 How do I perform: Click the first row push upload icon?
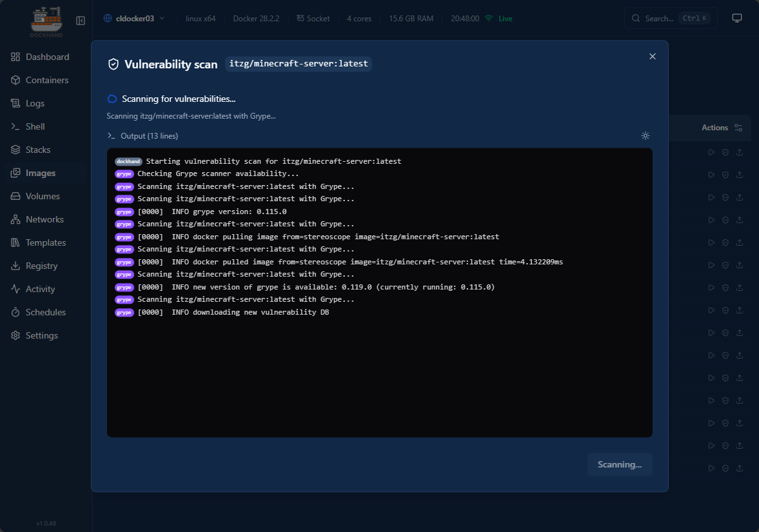click(x=739, y=152)
